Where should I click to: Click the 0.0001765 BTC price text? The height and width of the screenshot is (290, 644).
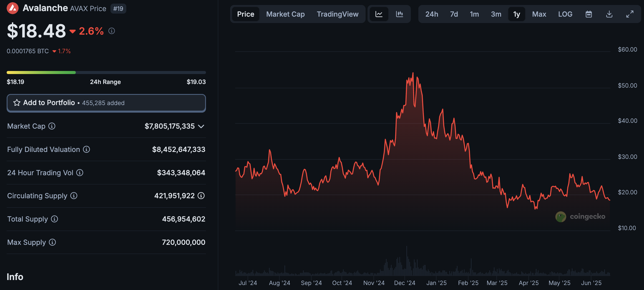[28, 51]
